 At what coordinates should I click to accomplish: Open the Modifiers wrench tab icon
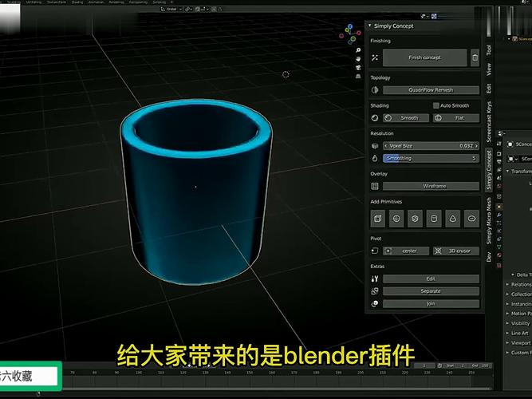click(499, 215)
